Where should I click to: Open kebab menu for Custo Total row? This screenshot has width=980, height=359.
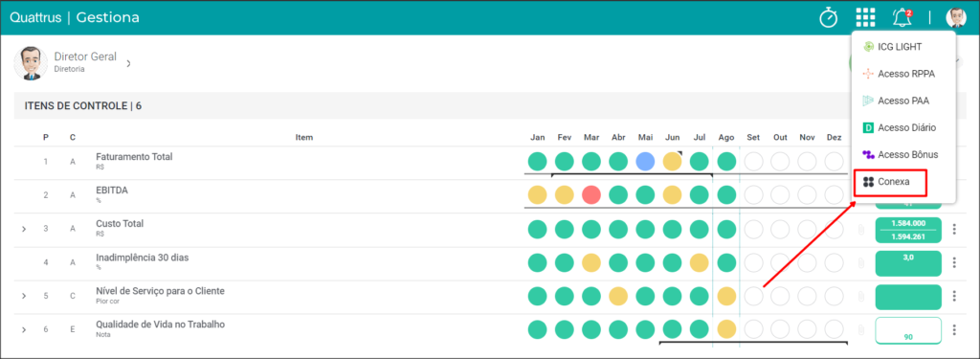pos(954,229)
